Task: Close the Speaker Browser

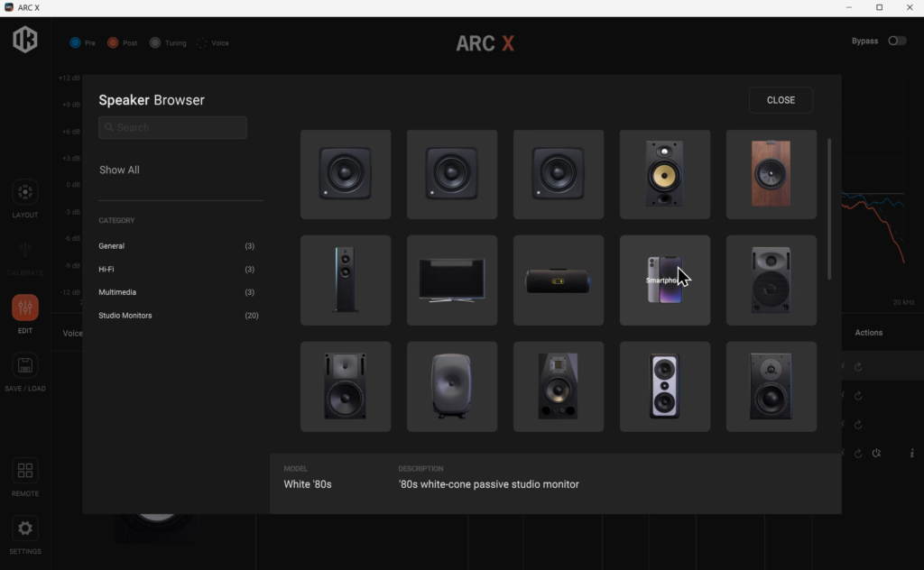Action: [781, 100]
